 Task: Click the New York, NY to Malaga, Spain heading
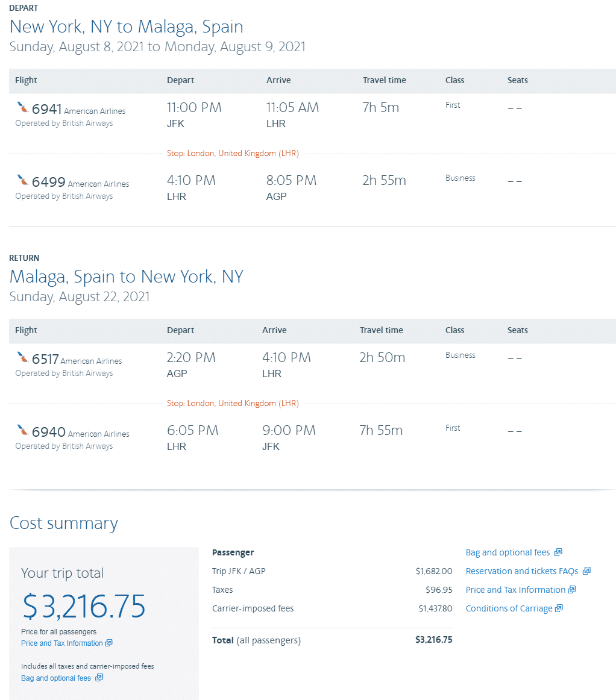[x=126, y=27]
